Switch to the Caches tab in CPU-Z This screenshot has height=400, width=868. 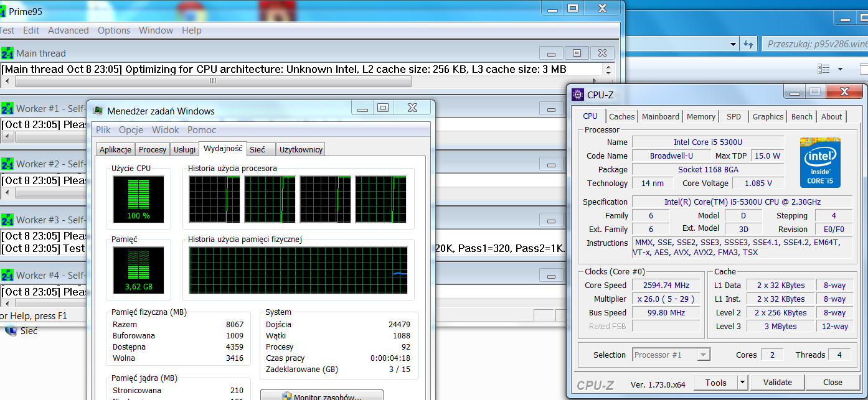tap(622, 116)
